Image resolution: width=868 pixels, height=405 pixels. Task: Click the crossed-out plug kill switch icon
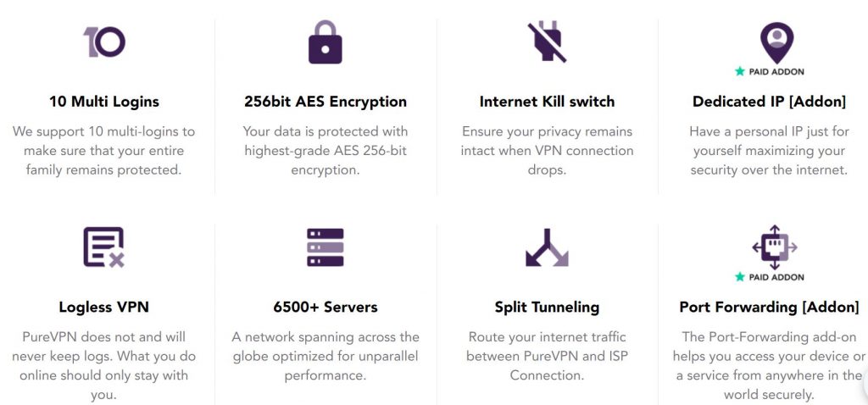tap(547, 42)
